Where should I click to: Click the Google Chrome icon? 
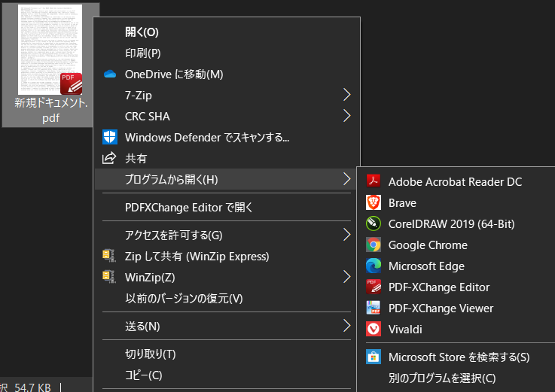tap(373, 245)
